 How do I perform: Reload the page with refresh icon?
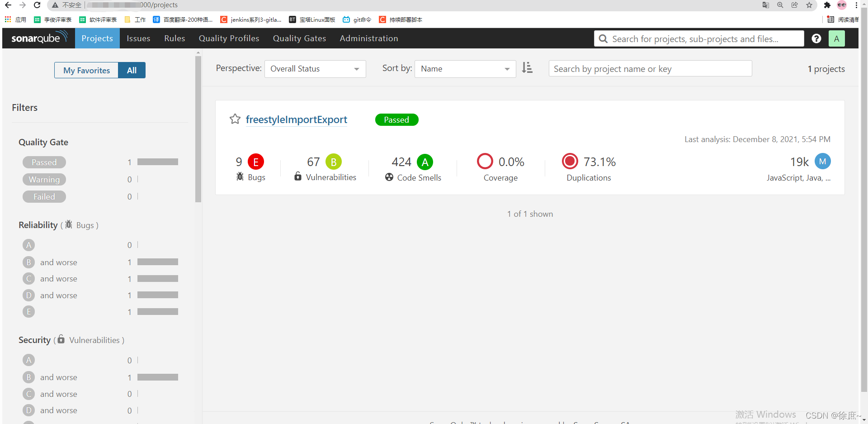[x=37, y=5]
